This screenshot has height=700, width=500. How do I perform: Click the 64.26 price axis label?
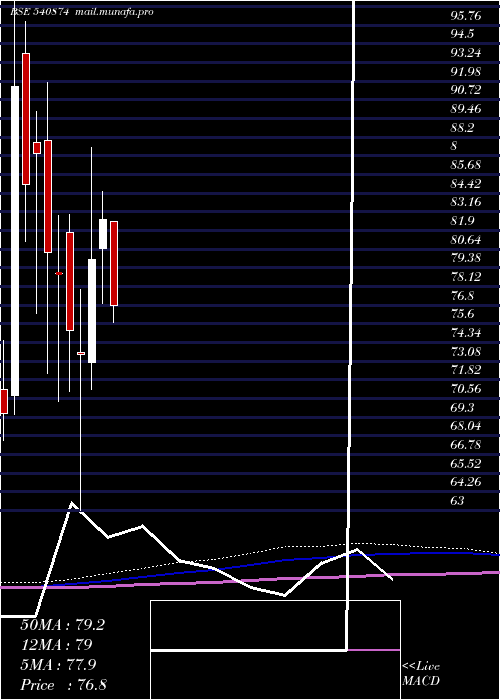pos(466,483)
